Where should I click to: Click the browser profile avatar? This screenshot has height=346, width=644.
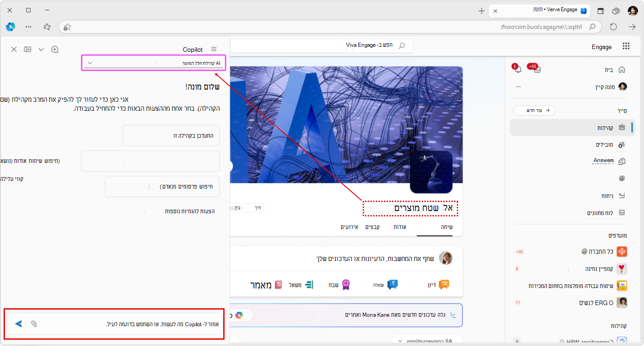click(x=633, y=10)
